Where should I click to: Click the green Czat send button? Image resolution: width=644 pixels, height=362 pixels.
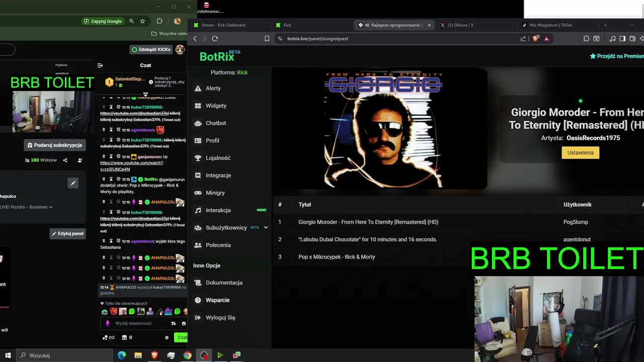pyautogui.click(x=181, y=337)
